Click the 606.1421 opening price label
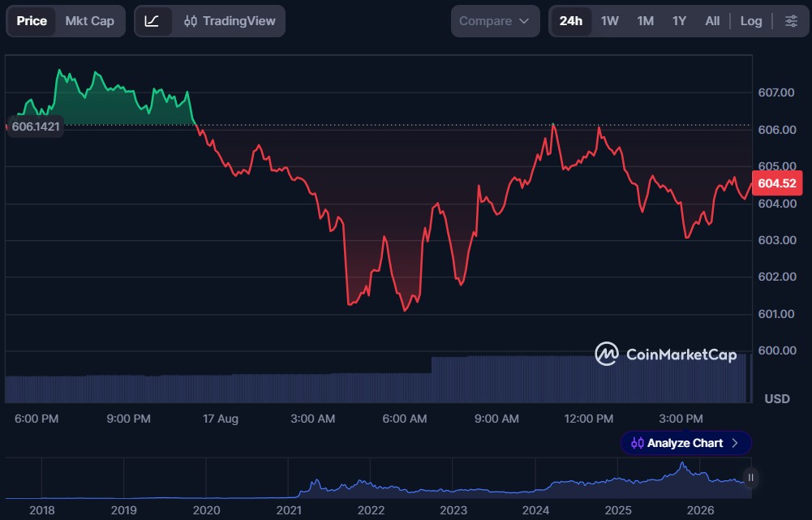This screenshot has height=520, width=812. tap(35, 127)
